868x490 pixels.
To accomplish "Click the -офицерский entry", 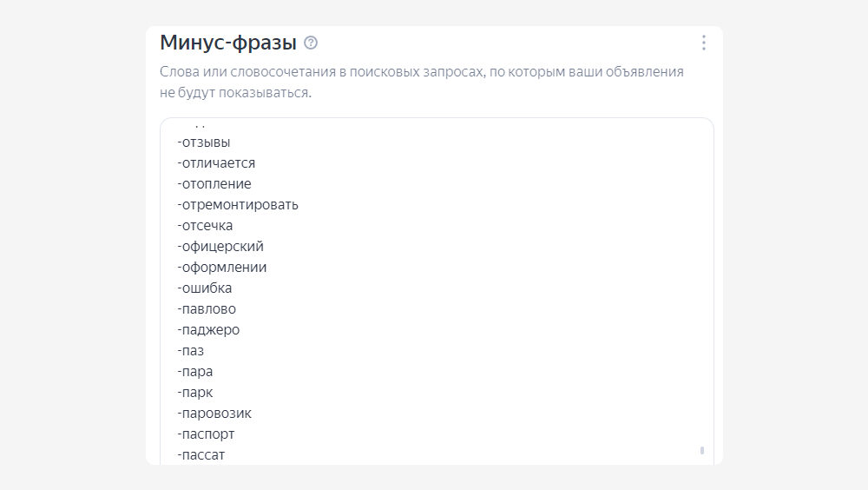I will [220, 247].
